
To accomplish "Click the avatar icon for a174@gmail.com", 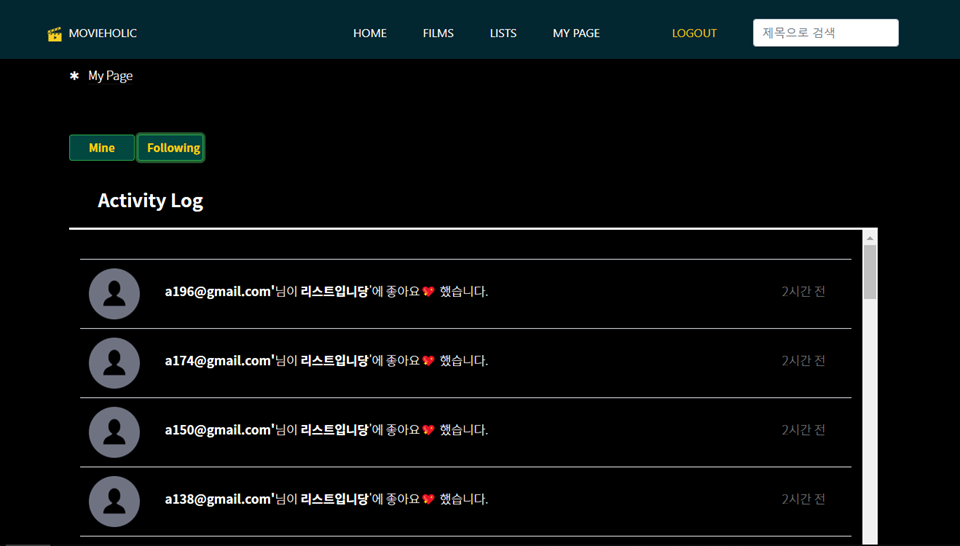I will click(114, 363).
